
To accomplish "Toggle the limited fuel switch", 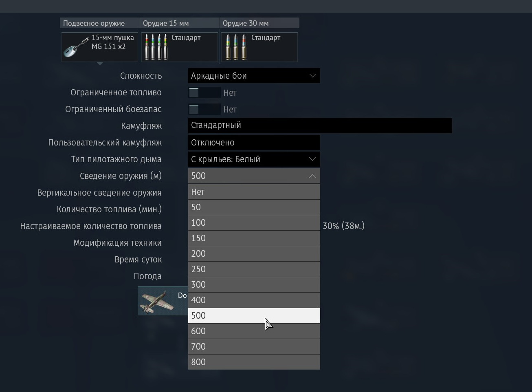I will coord(204,92).
